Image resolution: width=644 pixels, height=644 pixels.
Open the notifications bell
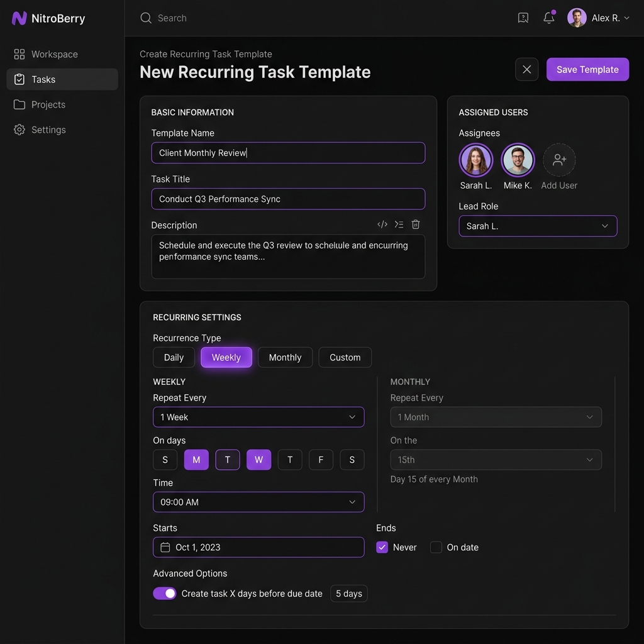548,18
